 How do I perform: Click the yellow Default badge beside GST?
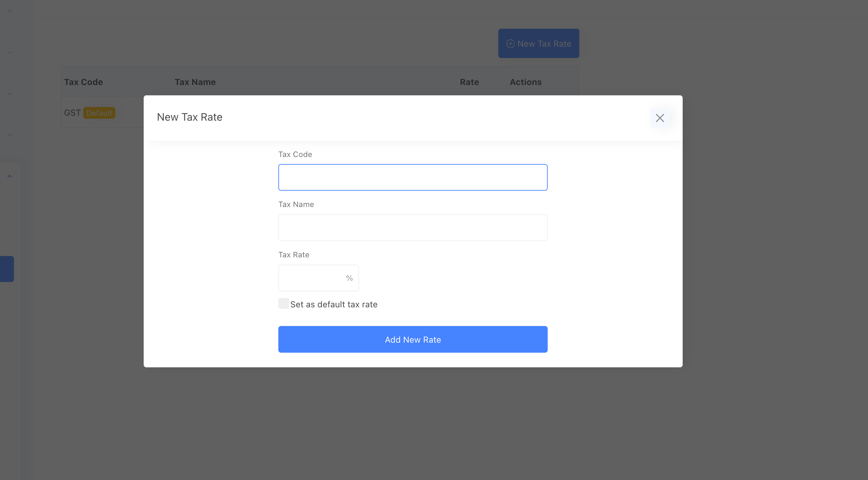(x=99, y=113)
